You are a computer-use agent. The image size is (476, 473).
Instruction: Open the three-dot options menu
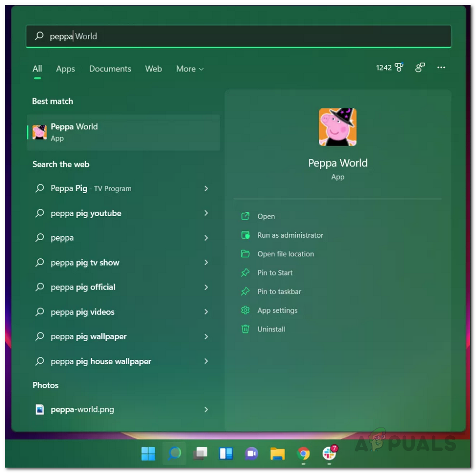(441, 68)
